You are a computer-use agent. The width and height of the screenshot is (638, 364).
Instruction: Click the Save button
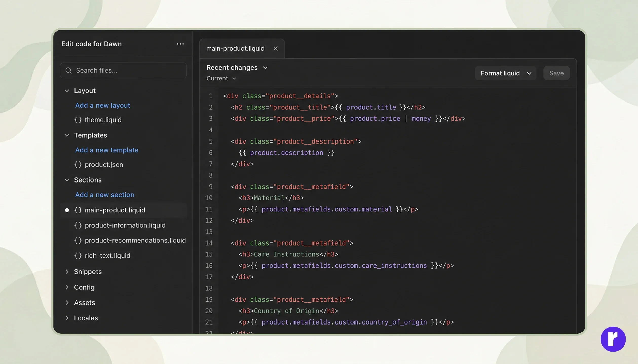(x=556, y=73)
